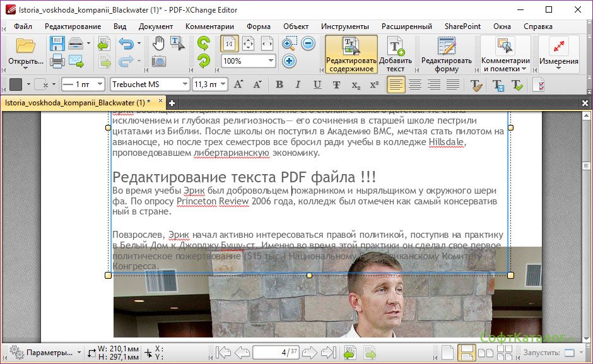Open the Параметры options button
The width and height of the screenshot is (593, 364).
coord(45,353)
